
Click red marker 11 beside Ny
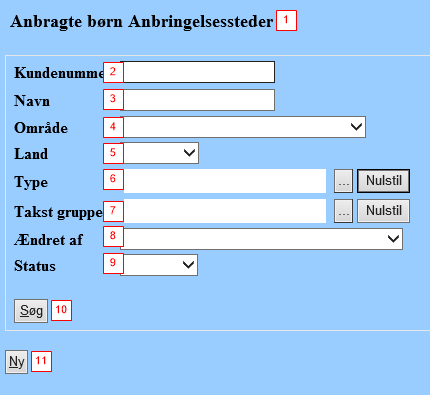click(41, 361)
